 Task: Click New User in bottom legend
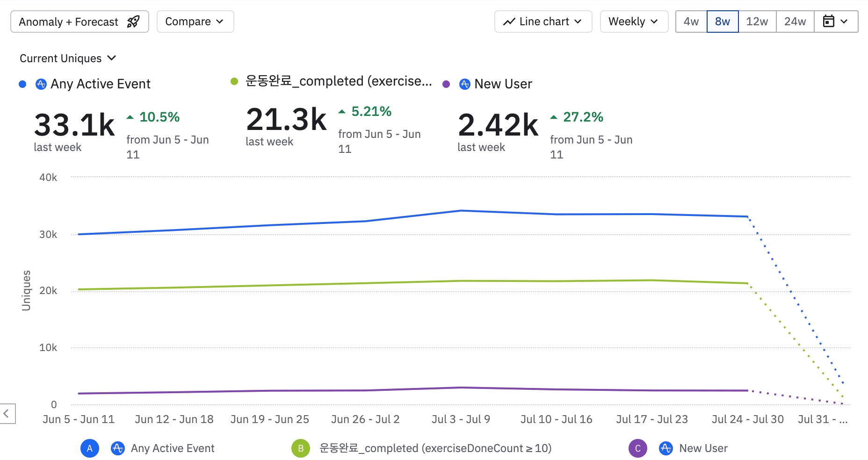[x=703, y=448]
